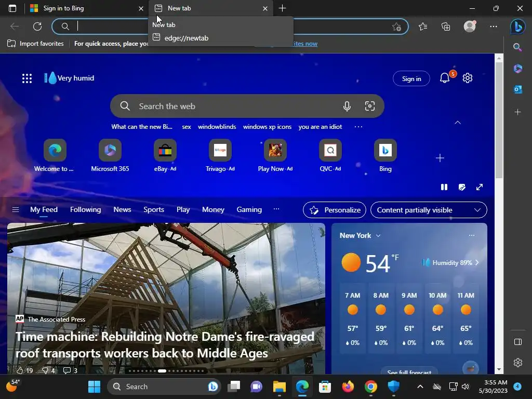Open the user profile avatar

click(x=470, y=26)
